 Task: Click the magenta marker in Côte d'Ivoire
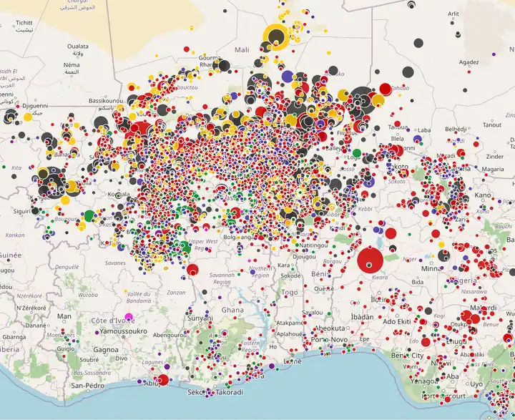click(x=129, y=317)
